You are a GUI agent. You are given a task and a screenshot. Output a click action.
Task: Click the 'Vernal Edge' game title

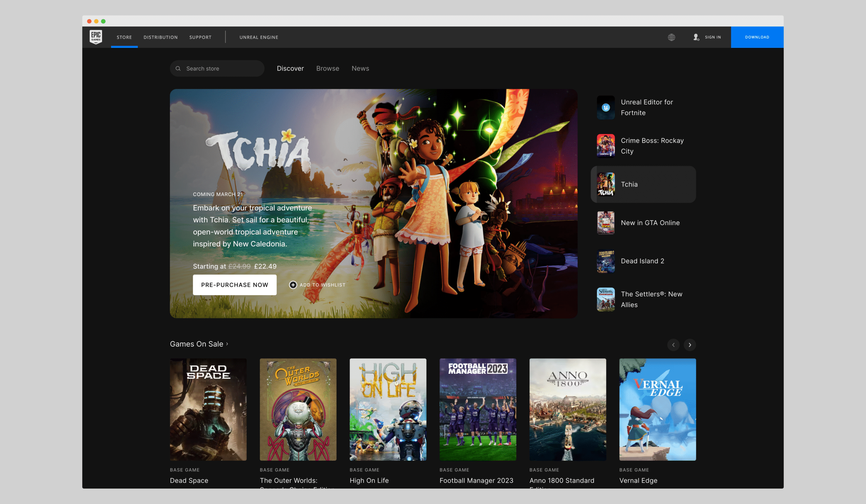[638, 481]
